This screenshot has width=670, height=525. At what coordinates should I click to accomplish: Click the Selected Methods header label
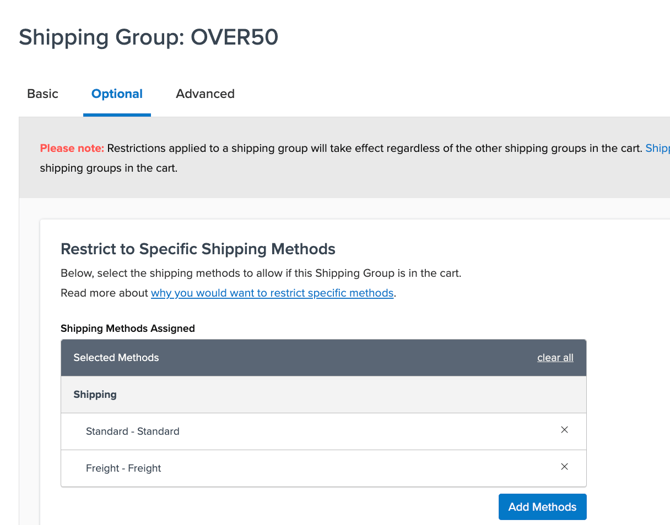116,358
